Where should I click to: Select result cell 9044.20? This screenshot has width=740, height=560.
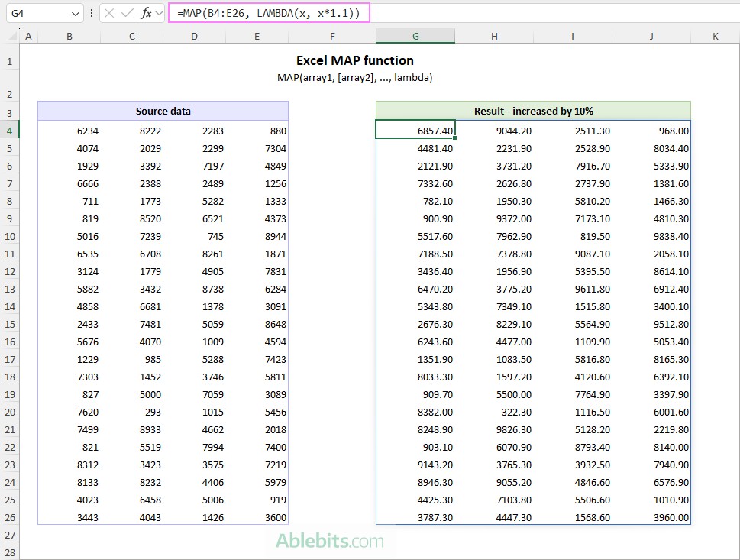click(x=494, y=131)
